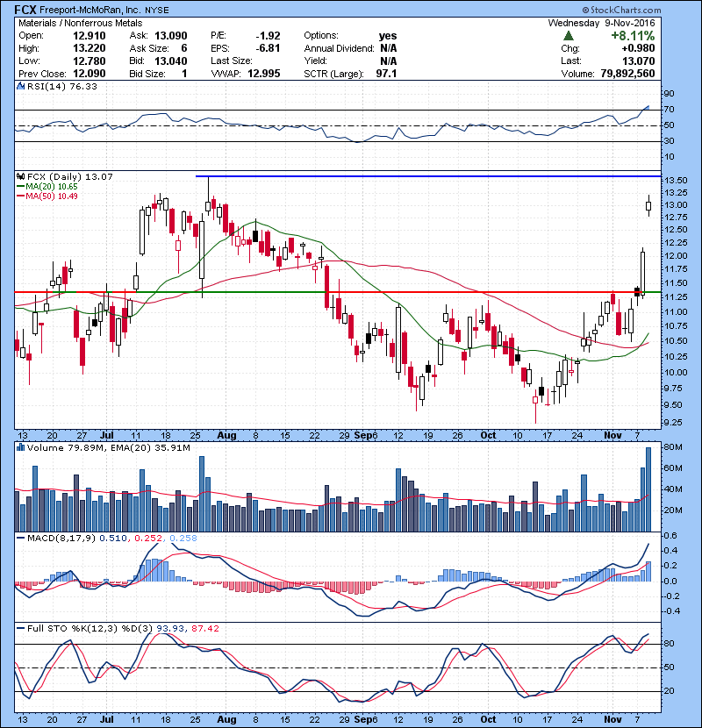This screenshot has width=702, height=728.
Task: Click the Options value yes
Action: 388,36
